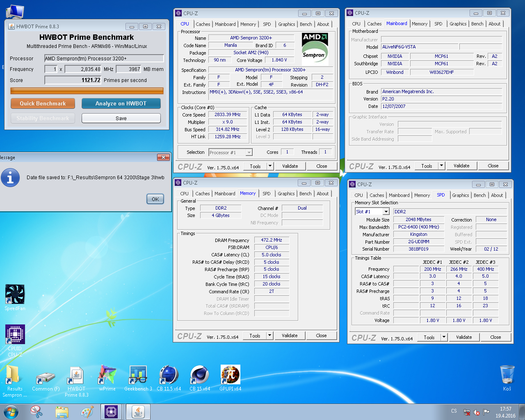This screenshot has height=420, width=525.
Task: Expand Tools dropdown arrow in Memory window
Action: [269, 336]
